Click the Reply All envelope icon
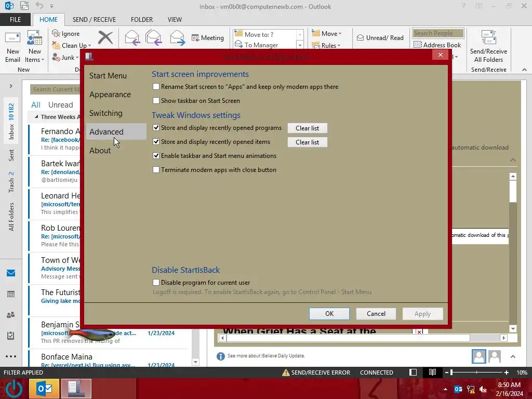 pos(153,37)
